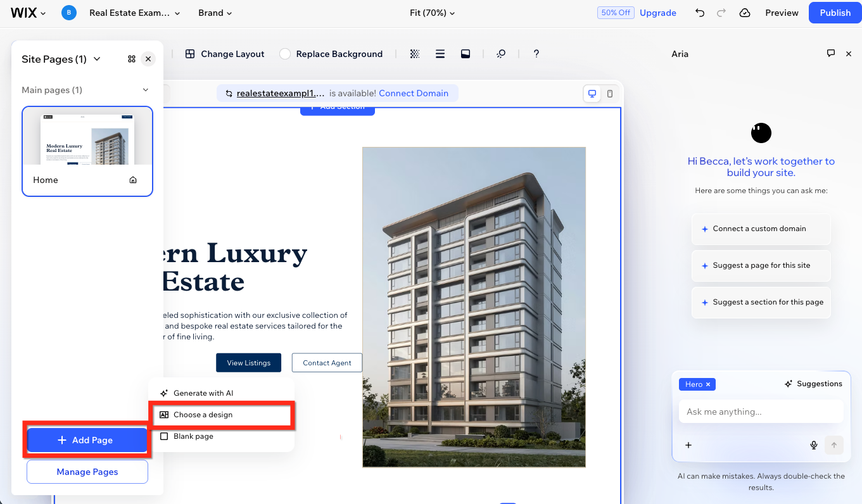Screen dimensions: 862x504
Task: Click the microphone icon in Aria chat
Action: pyautogui.click(x=814, y=445)
